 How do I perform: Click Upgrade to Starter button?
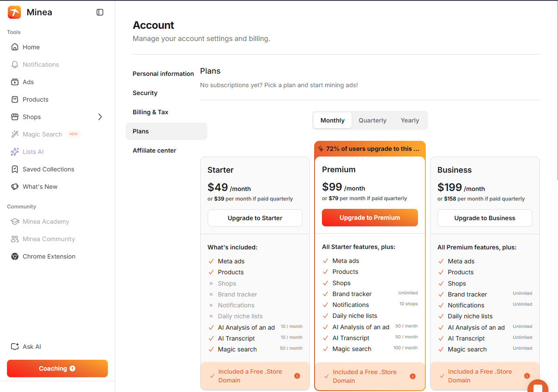255,218
